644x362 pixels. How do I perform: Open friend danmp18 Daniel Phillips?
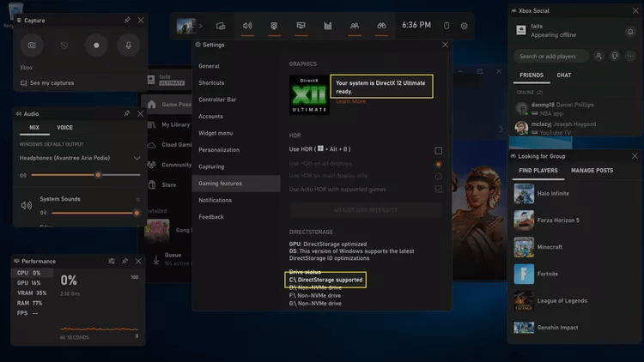point(574,109)
